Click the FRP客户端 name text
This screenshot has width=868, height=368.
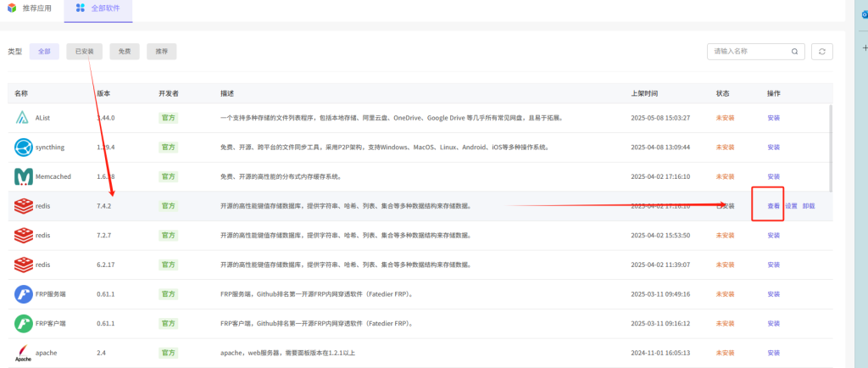coord(52,323)
